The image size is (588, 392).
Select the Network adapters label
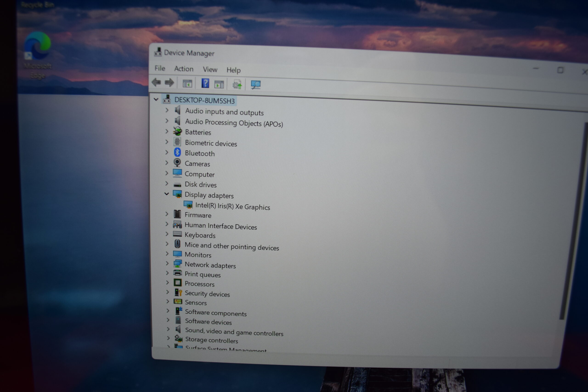point(210,265)
